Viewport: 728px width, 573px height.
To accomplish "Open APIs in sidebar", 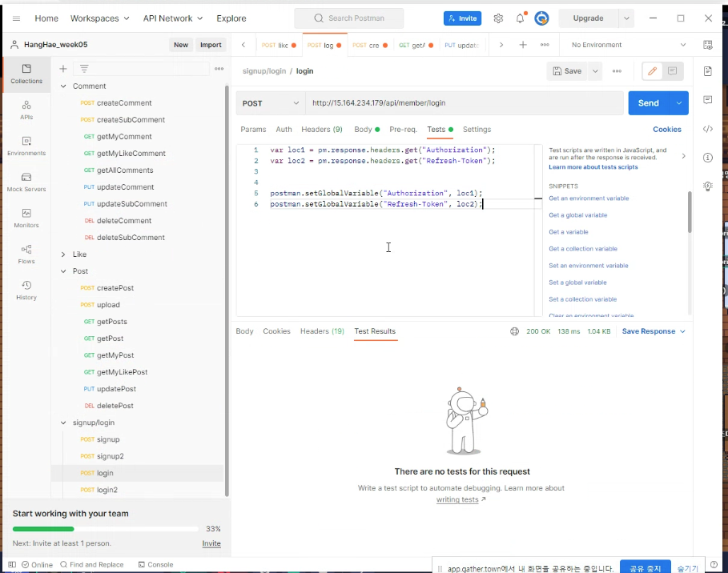I will pos(26,110).
